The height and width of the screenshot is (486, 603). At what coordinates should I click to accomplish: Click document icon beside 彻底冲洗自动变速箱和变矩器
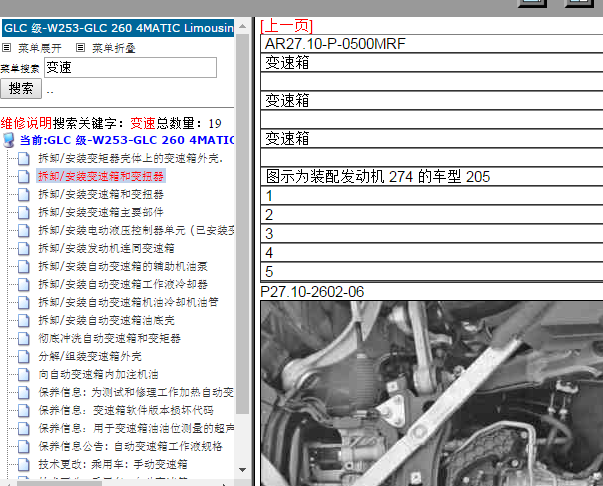pyautogui.click(x=23, y=339)
